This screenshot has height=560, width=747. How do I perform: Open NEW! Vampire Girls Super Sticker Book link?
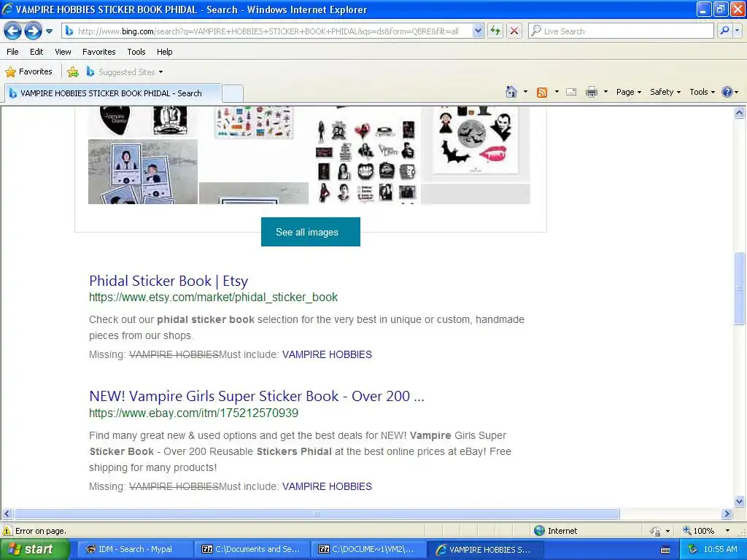point(257,396)
